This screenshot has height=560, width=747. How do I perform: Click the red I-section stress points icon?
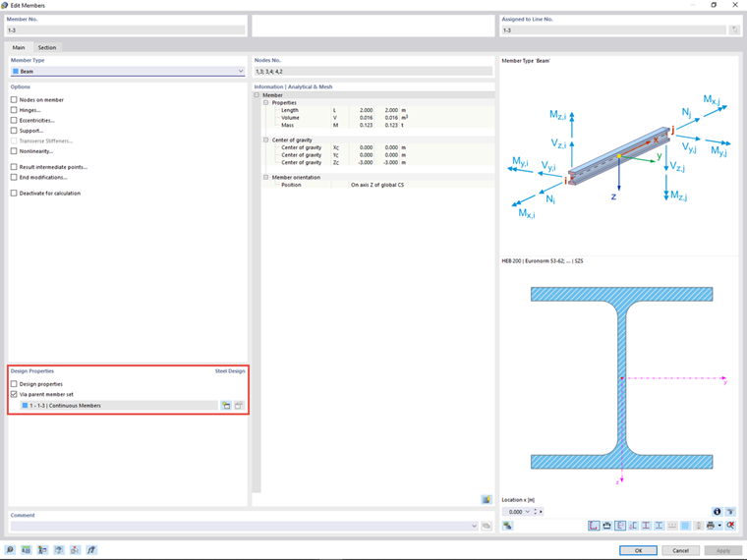tap(646, 526)
